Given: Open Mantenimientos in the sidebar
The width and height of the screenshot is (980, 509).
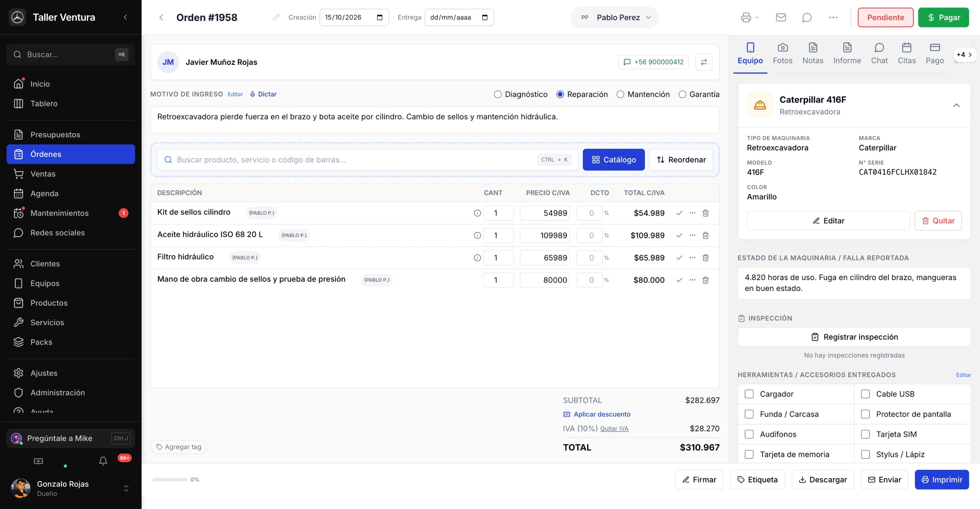Looking at the screenshot, I should (71, 213).
